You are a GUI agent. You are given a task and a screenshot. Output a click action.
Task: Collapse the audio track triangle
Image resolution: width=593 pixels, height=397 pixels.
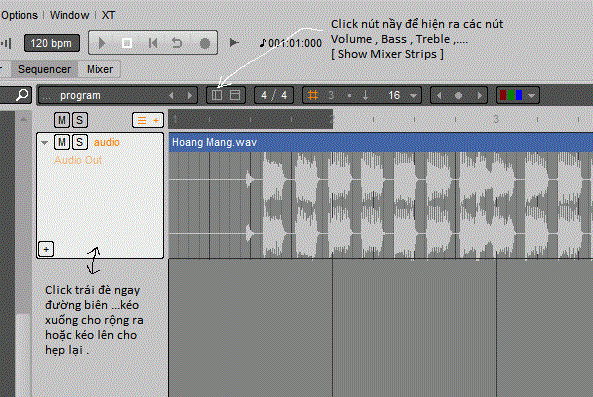45,143
